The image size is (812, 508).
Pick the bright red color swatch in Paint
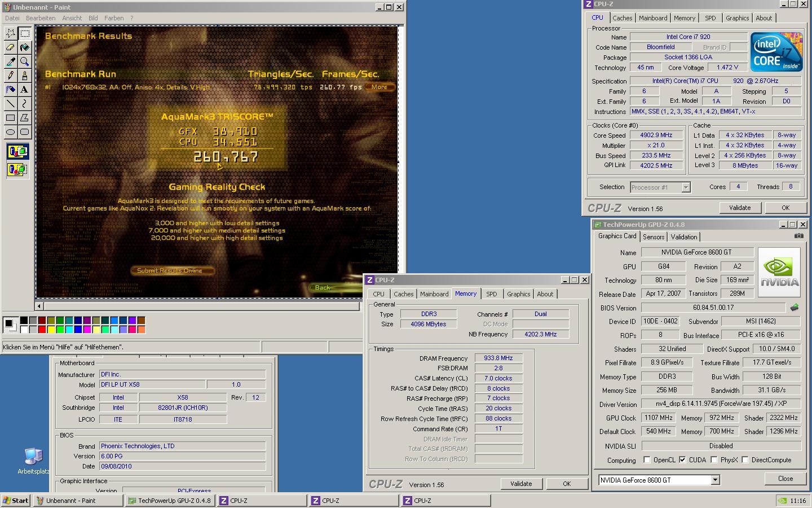[x=42, y=330]
